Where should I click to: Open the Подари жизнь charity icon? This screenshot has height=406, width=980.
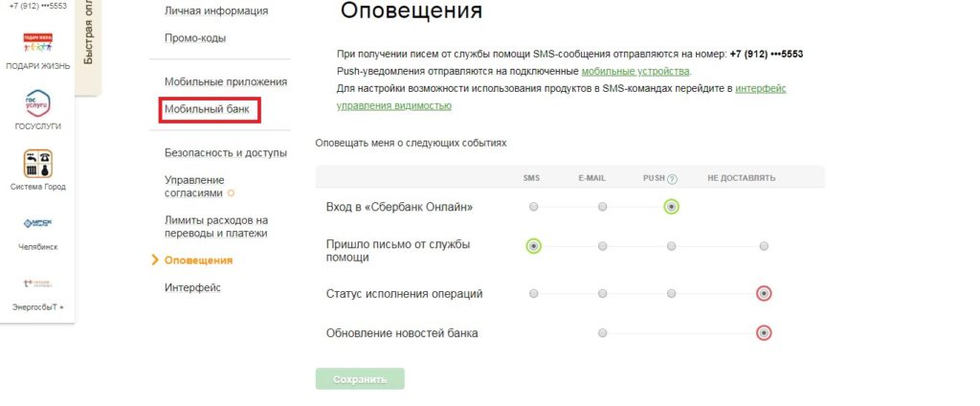(x=38, y=44)
